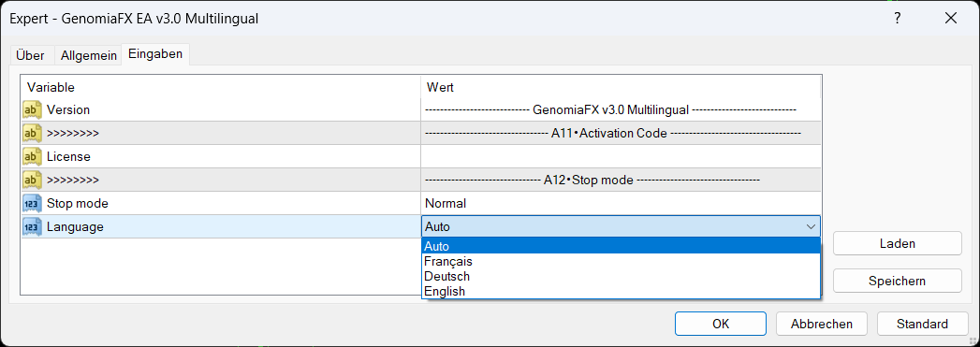This screenshot has width=980, height=347.
Task: Click the Wert column header
Action: click(621, 87)
